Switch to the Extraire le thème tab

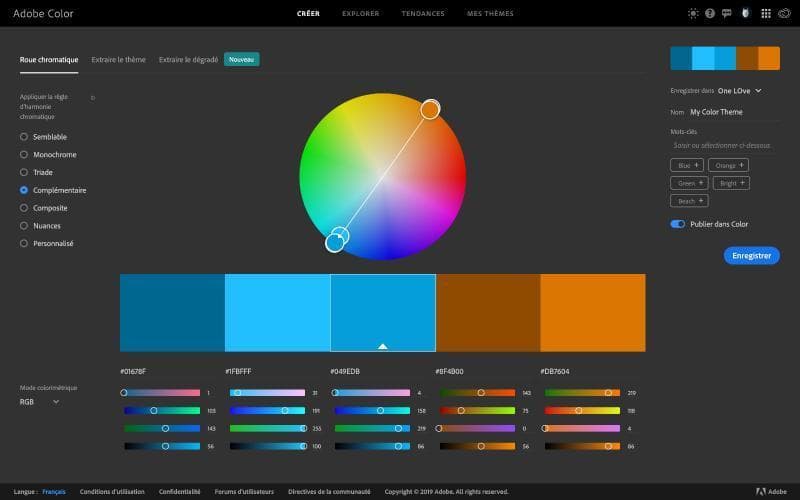[x=118, y=60]
